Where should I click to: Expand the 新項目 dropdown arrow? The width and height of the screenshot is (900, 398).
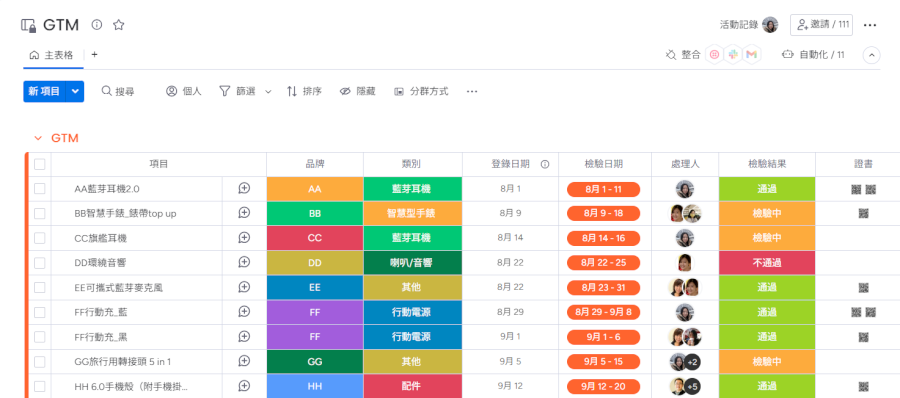click(75, 91)
